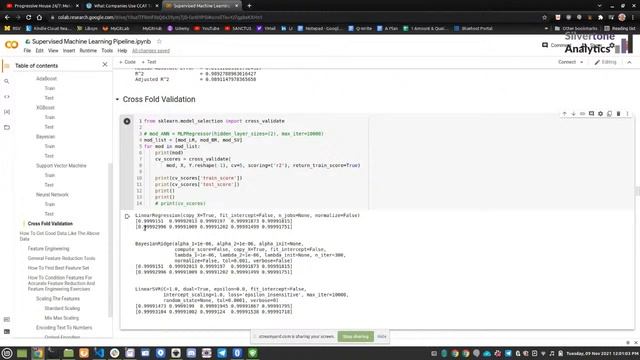Add a new Text cell
This screenshot has width=640, height=360.
149,62
